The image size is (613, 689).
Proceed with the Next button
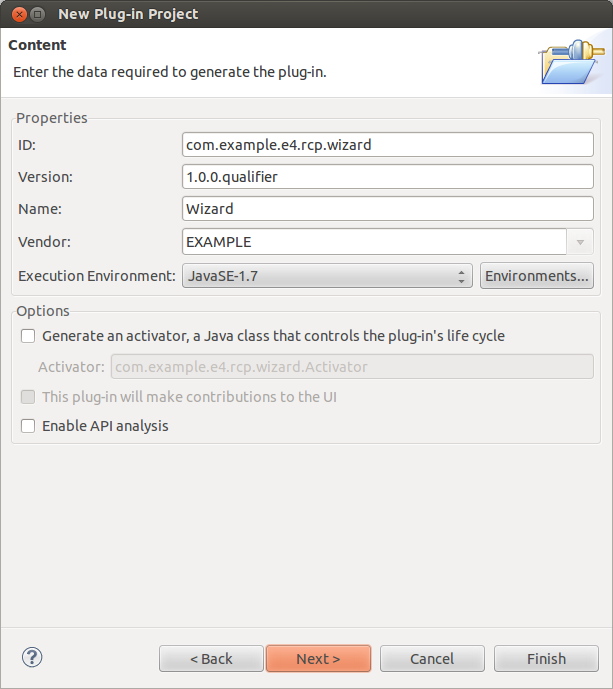point(318,658)
